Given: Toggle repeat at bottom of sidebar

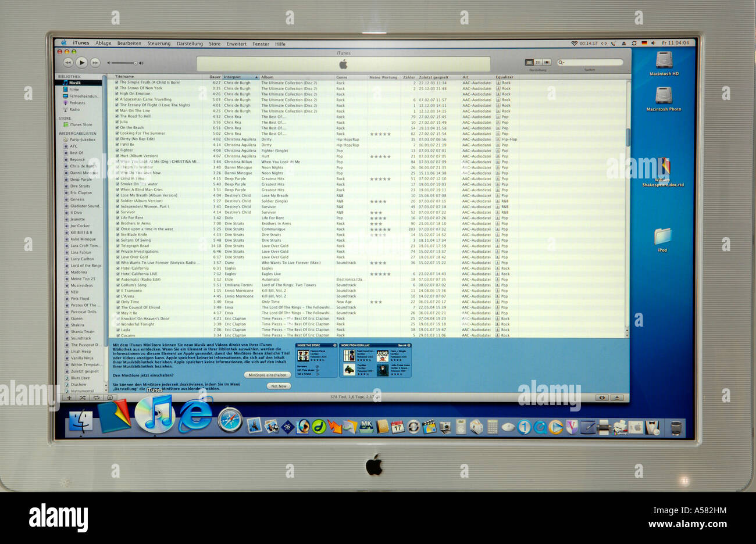Looking at the screenshot, I should pos(96,398).
